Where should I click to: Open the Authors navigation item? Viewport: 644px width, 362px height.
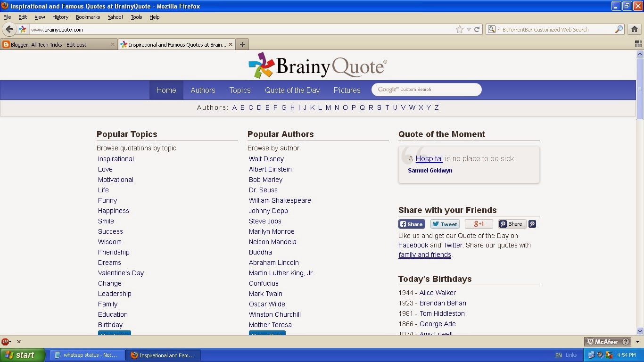tap(203, 90)
